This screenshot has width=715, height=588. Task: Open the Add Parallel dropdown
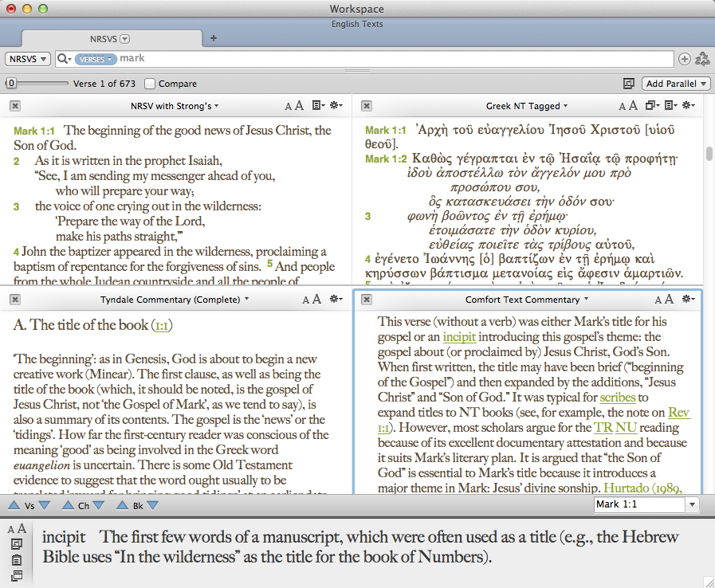click(676, 84)
